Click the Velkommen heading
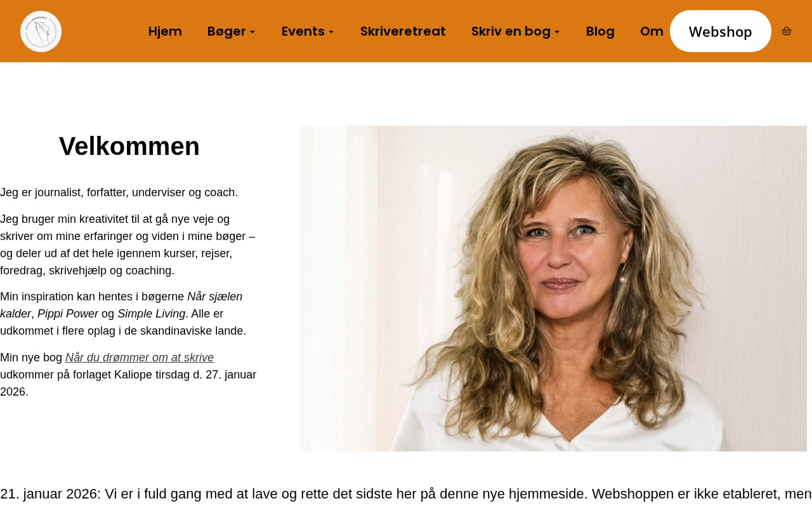The width and height of the screenshot is (812, 508). (x=129, y=146)
